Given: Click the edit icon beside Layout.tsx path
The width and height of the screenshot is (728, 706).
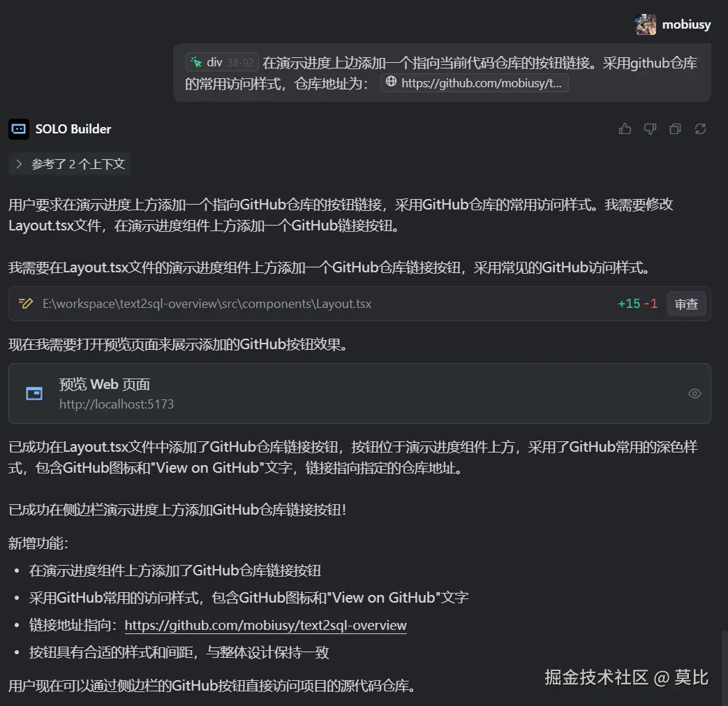Looking at the screenshot, I should 26,303.
